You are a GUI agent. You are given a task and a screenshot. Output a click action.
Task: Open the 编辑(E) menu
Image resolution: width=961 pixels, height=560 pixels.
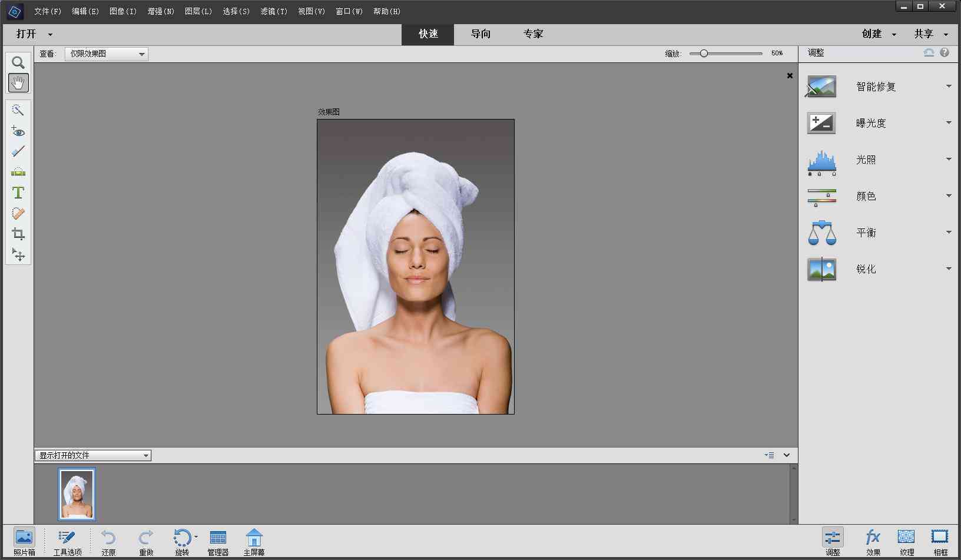click(x=85, y=11)
